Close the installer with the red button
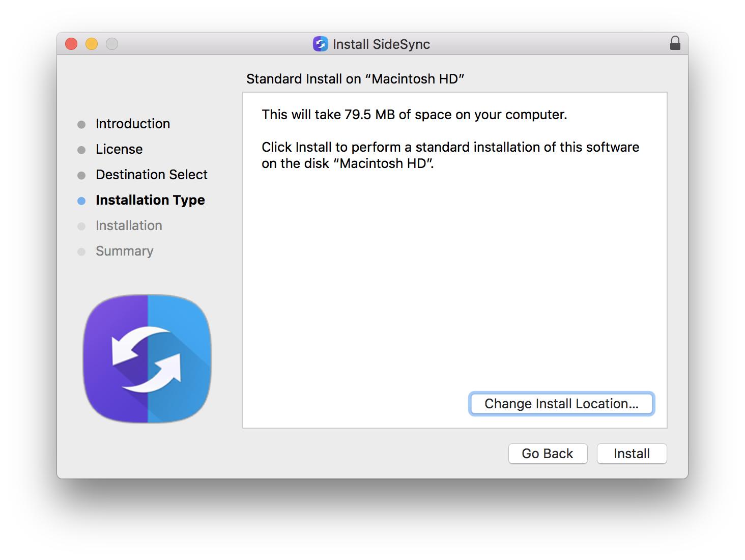Viewport: 745px width, 560px height. click(71, 44)
